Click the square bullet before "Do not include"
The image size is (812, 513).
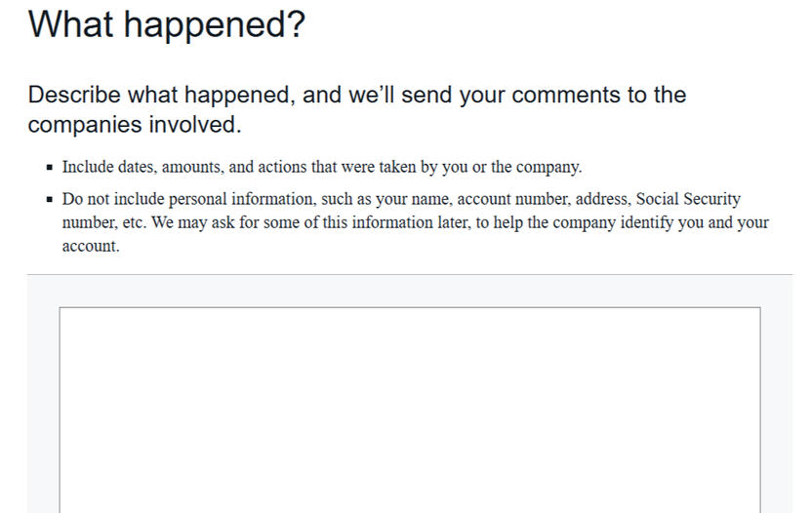(48, 200)
